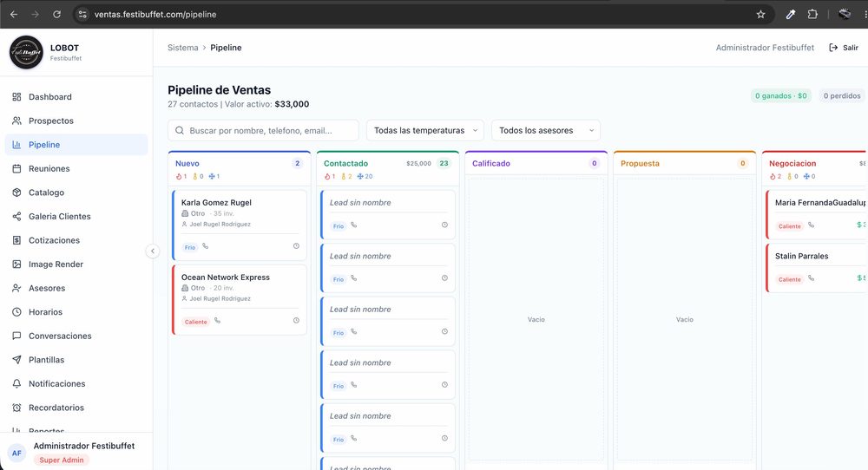
Task: Bookmark page with star icon
Action: click(x=760, y=15)
